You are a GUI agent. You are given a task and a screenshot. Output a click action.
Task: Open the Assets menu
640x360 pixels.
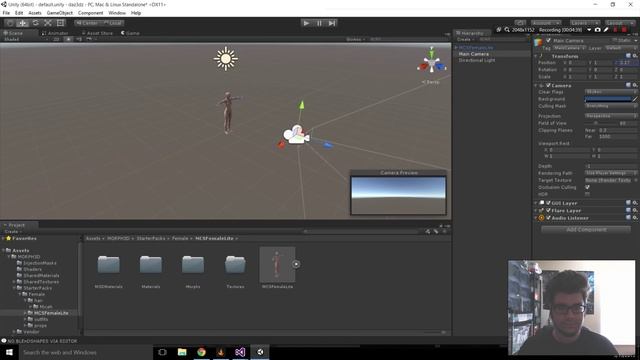[x=35, y=13]
